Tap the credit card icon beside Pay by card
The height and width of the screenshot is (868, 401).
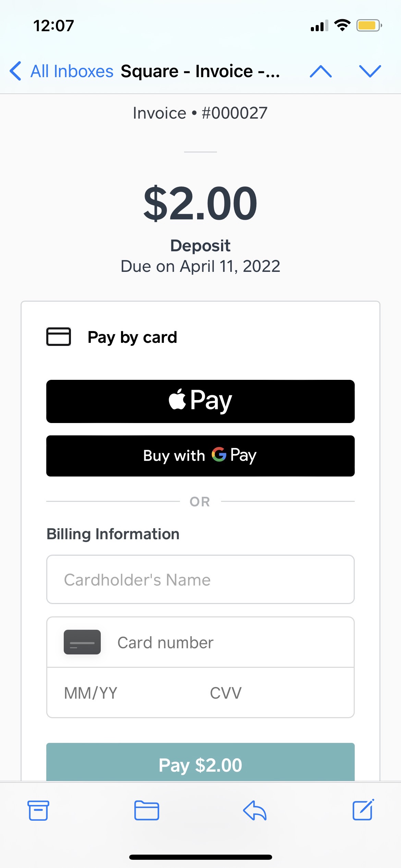[59, 337]
